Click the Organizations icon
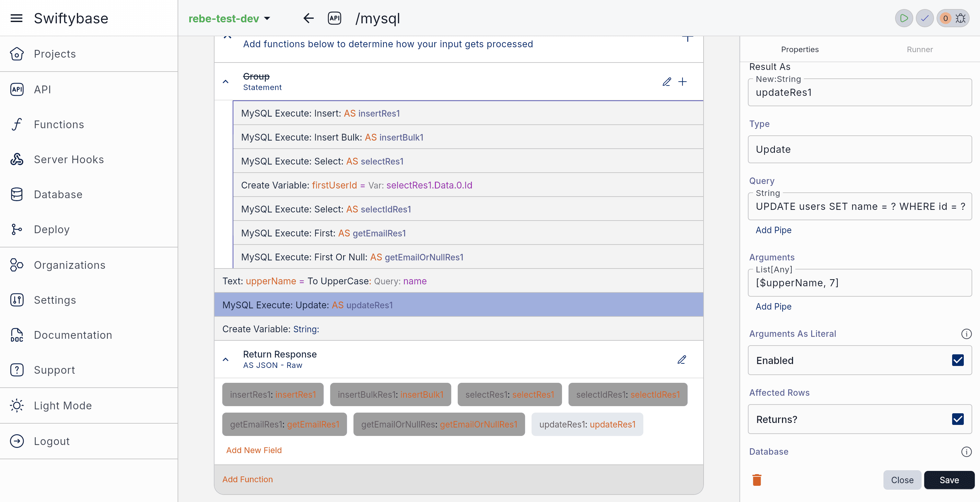 (x=17, y=265)
